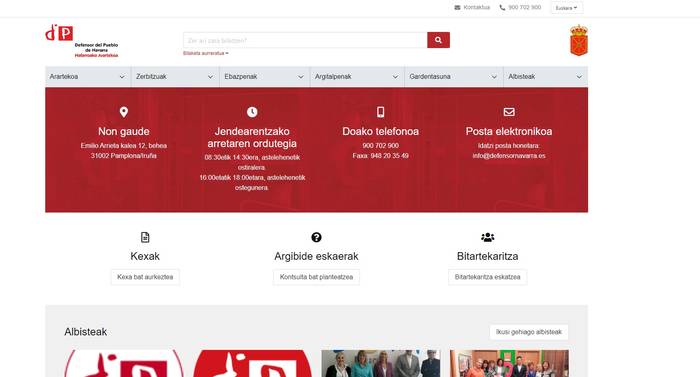Click the Kontsulta bat planteatzea button
Viewport: 700px width, 377px height.
click(317, 277)
